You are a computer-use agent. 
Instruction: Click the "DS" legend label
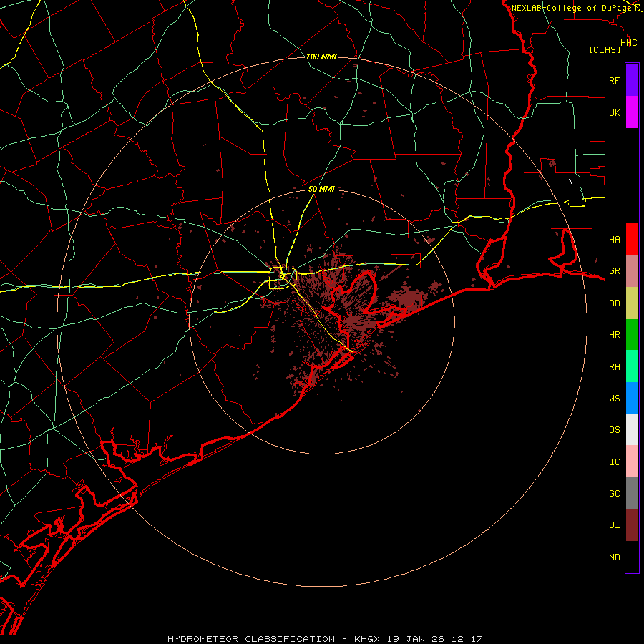[x=615, y=429]
